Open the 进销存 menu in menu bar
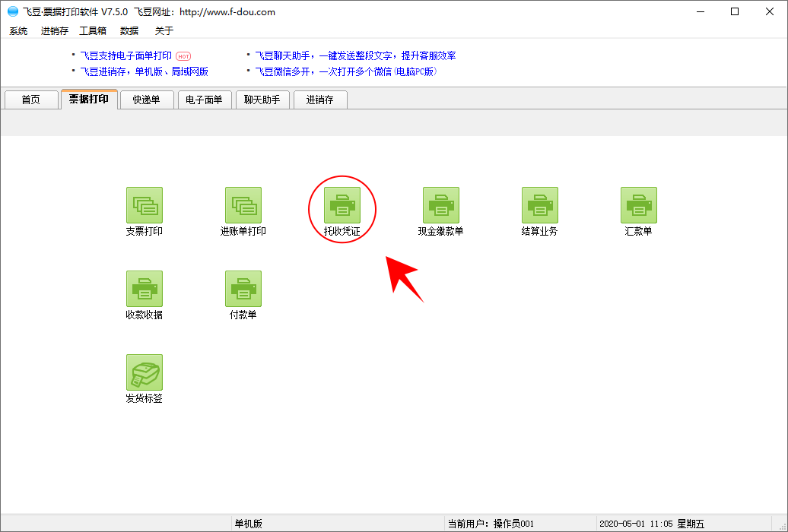Viewport: 788px width, 532px height. tap(55, 31)
